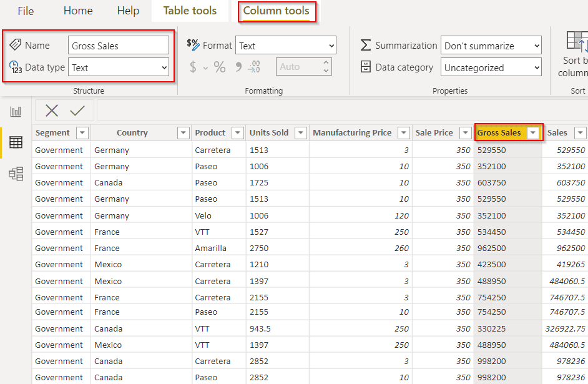Screen dimensions: 588x384
Task: Decrease decimal places stepper down arrow
Action: 326,71
